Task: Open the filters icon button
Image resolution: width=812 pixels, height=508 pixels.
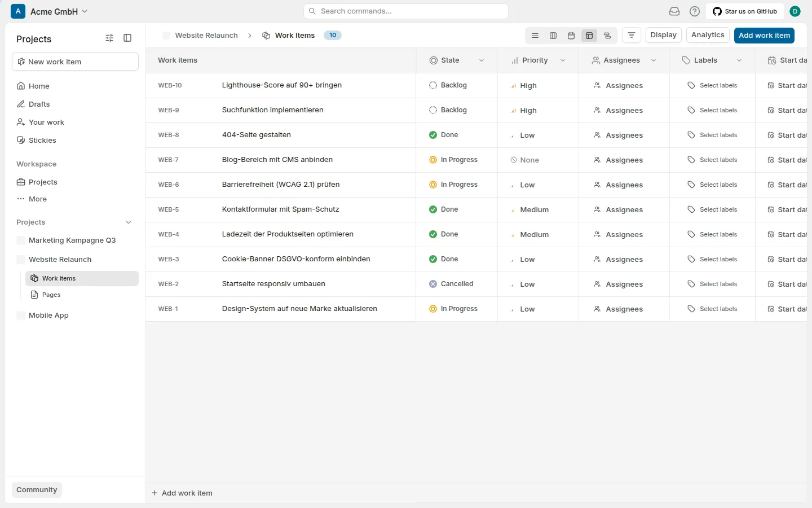Action: tap(632, 36)
